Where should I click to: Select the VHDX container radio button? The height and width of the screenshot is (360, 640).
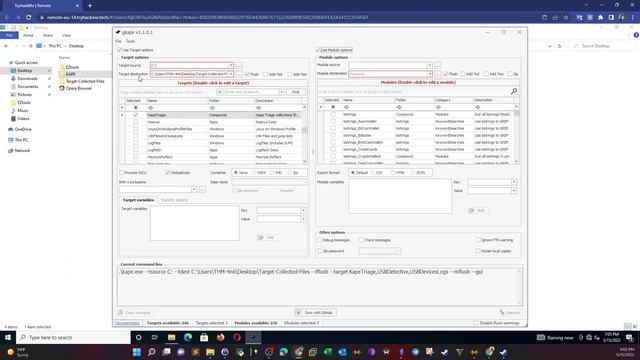click(x=254, y=173)
